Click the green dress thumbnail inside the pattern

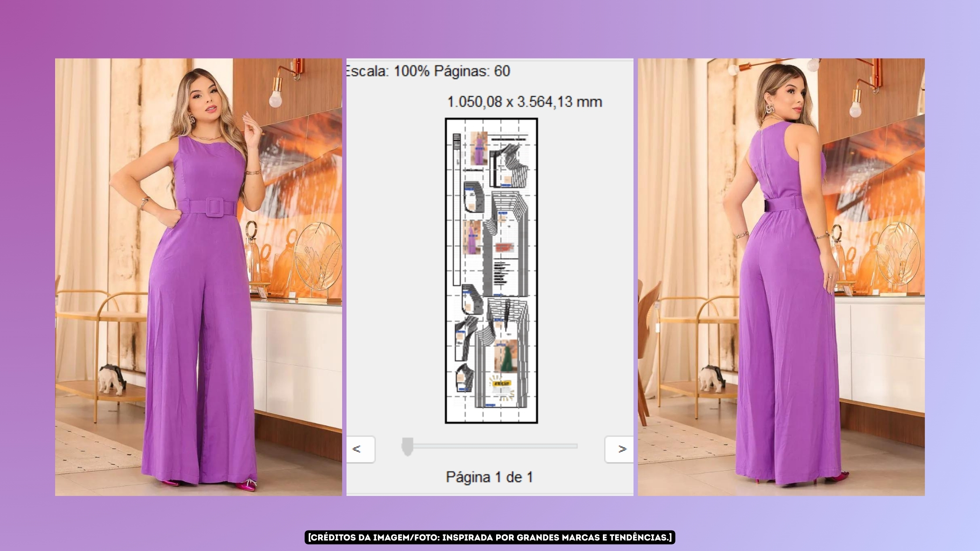tap(505, 356)
